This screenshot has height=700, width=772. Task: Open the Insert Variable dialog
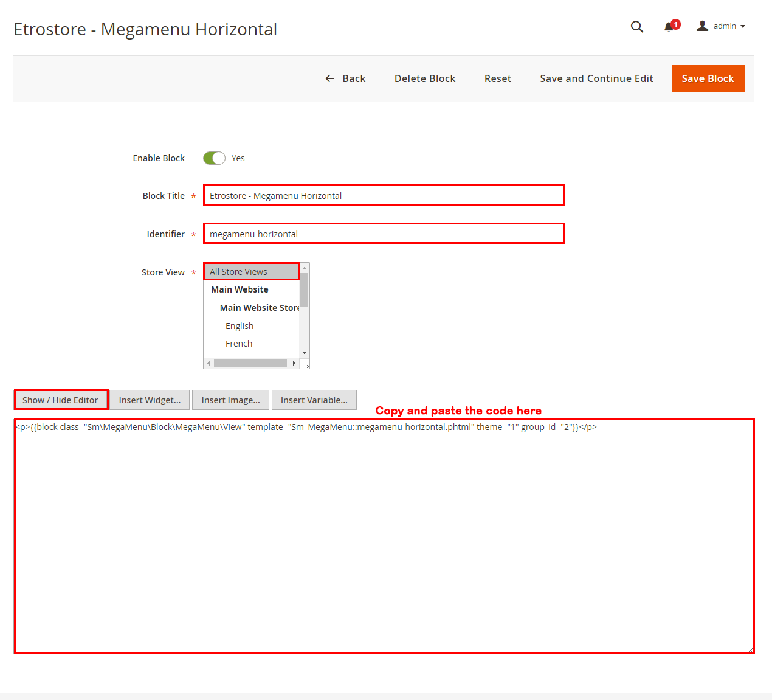click(x=314, y=400)
